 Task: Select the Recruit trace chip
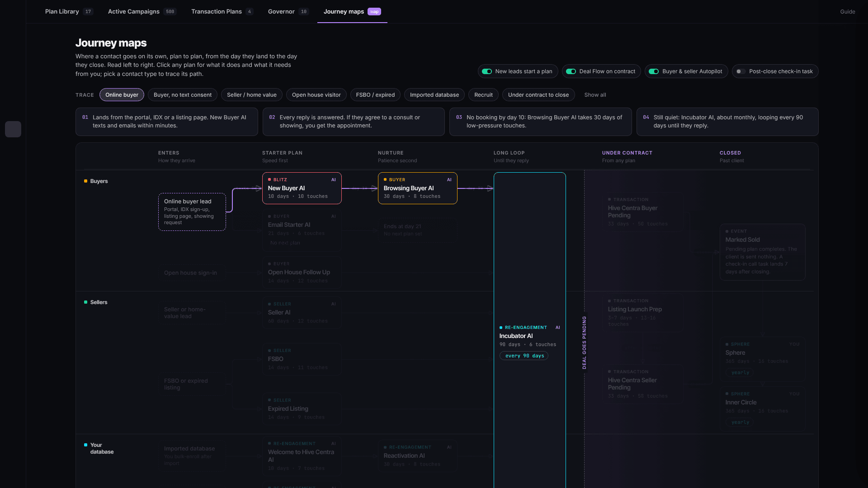[x=484, y=95]
